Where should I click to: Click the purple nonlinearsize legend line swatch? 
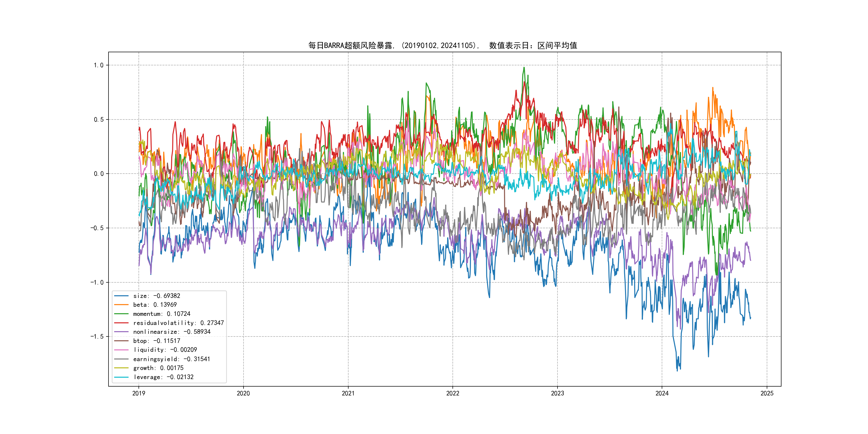pos(121,332)
